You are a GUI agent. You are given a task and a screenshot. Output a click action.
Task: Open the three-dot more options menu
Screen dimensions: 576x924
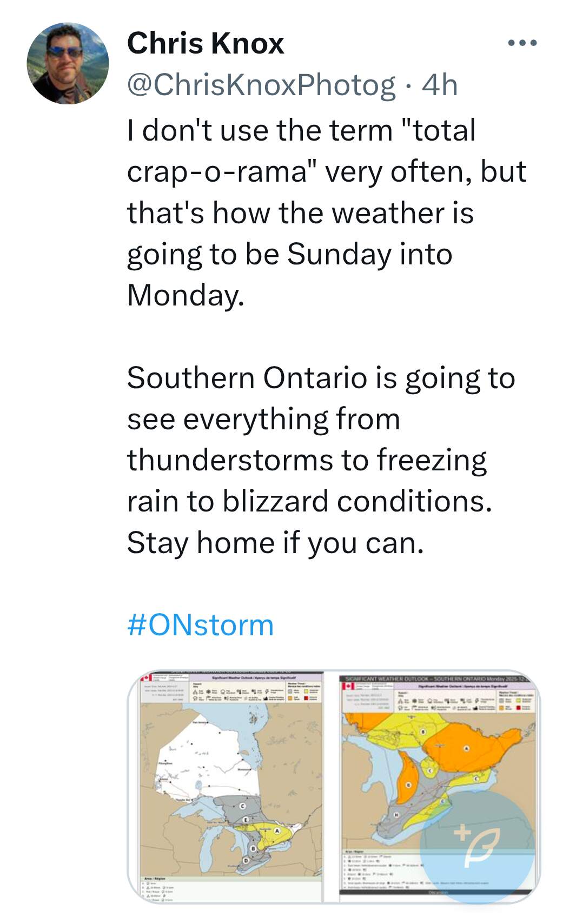(522, 43)
